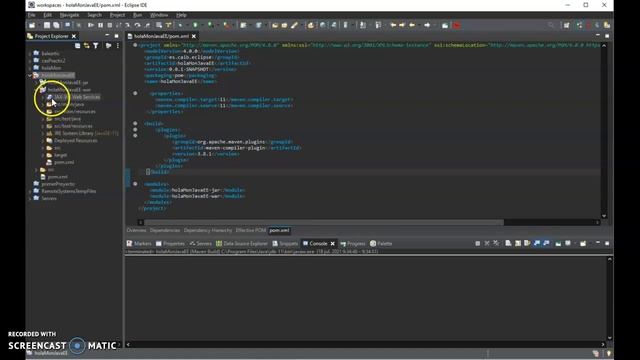
Task: Switch to the Dependencies editor tab
Action: 165,230
